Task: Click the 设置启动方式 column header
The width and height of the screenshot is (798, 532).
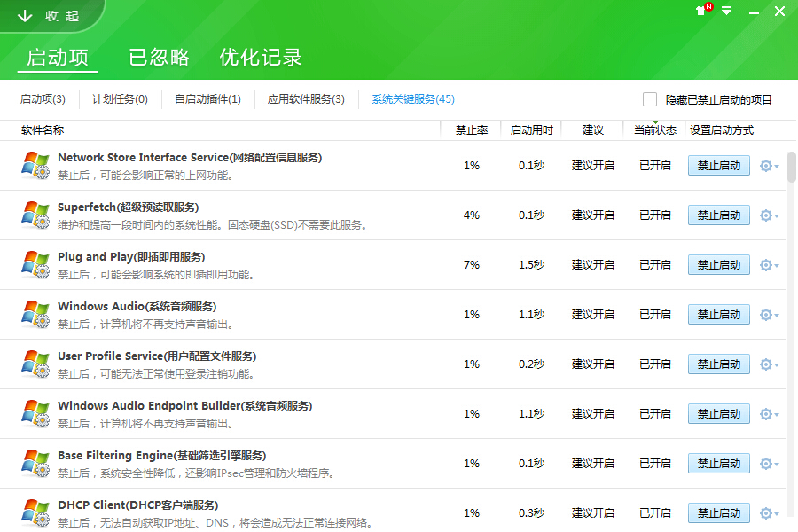Action: coord(722,130)
